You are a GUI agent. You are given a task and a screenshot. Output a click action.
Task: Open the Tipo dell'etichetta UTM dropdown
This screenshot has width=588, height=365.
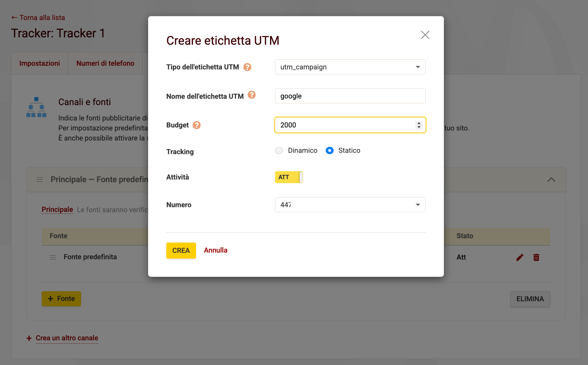[x=418, y=67]
